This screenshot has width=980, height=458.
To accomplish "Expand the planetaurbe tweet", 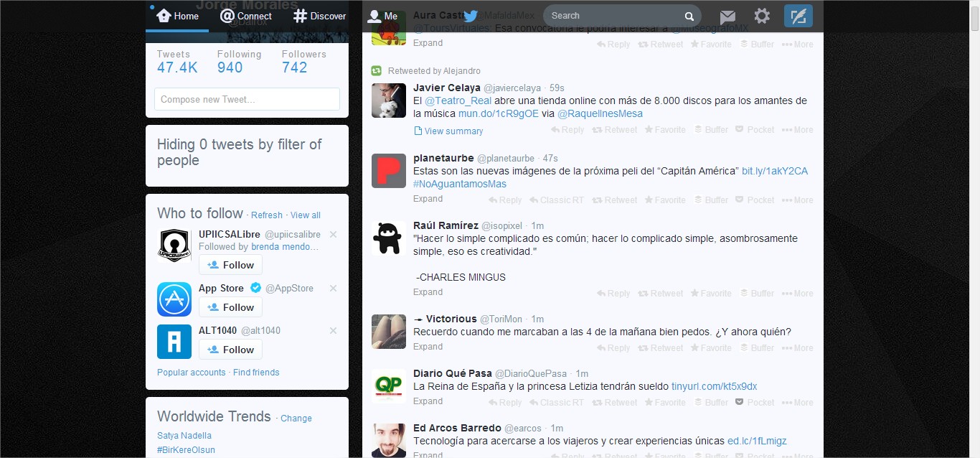I will 428,199.
